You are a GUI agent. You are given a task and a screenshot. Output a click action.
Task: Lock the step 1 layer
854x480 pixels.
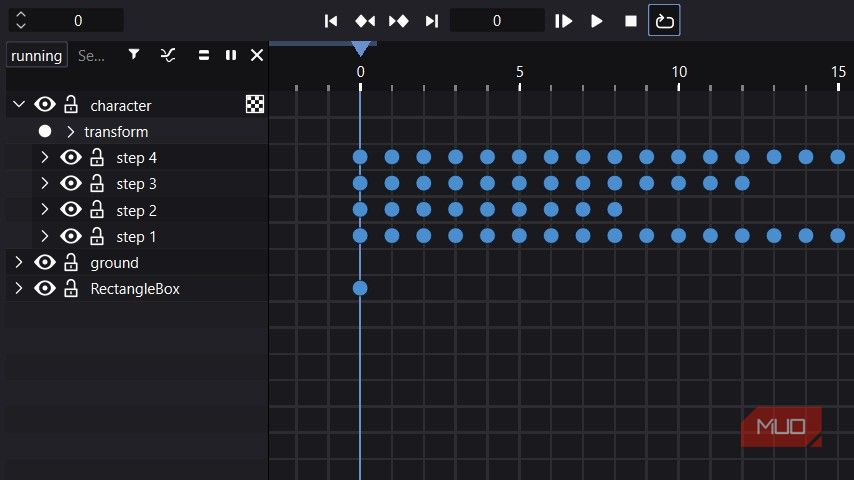pos(97,236)
